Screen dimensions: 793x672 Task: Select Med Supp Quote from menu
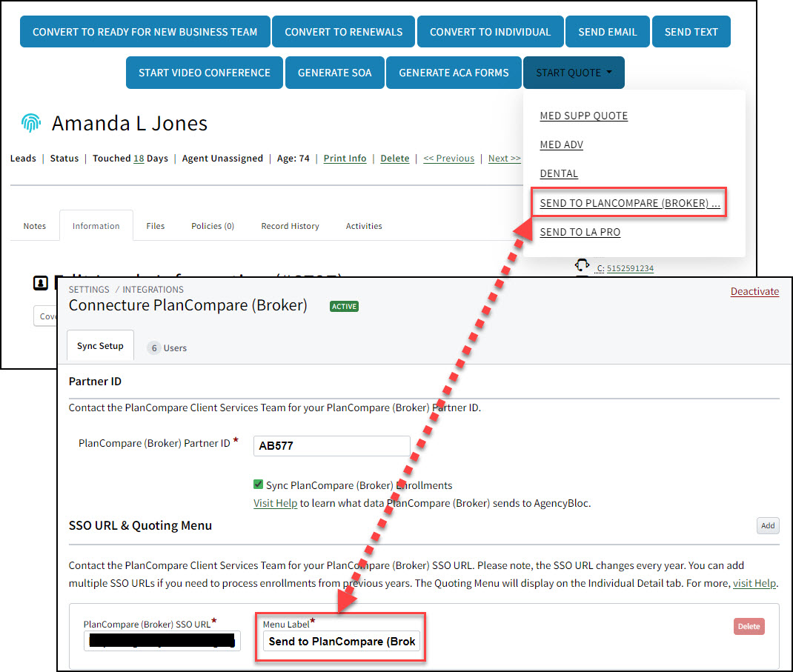point(583,116)
